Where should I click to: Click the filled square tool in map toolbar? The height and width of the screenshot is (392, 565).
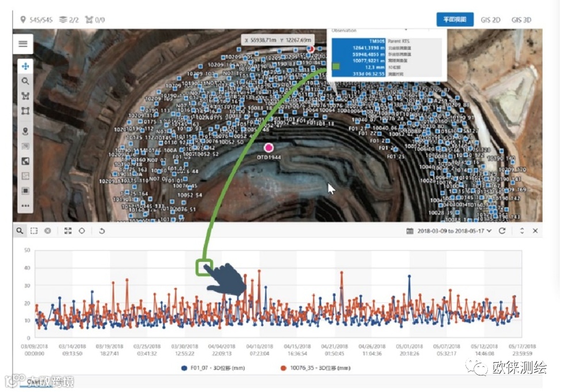click(25, 190)
